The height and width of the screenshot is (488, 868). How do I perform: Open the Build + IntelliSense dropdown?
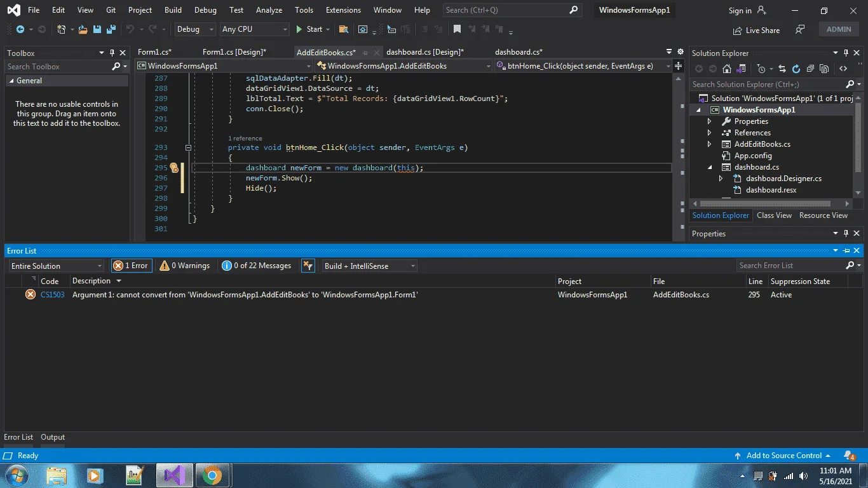tap(369, 266)
